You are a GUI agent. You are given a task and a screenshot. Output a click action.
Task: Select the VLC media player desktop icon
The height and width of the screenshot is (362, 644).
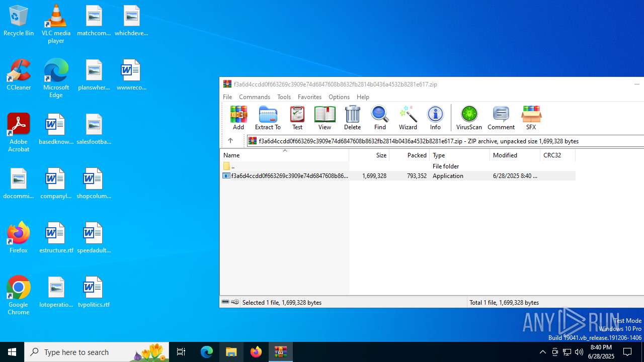56,24
